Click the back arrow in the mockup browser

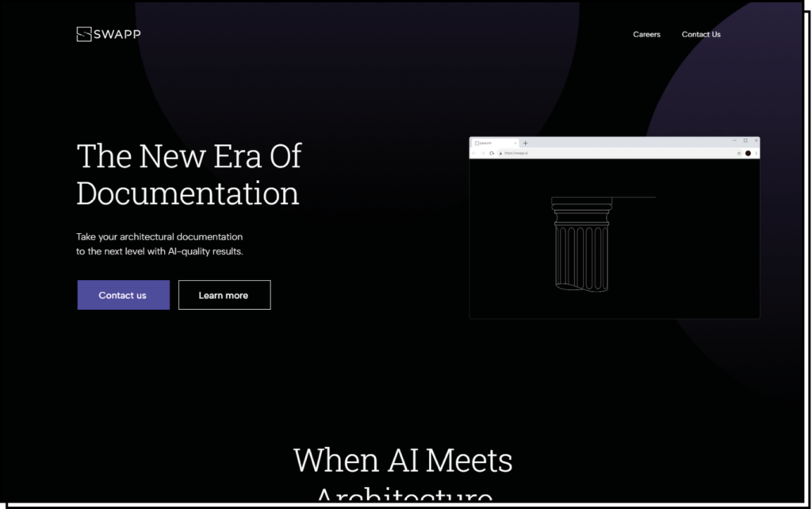tap(475, 153)
